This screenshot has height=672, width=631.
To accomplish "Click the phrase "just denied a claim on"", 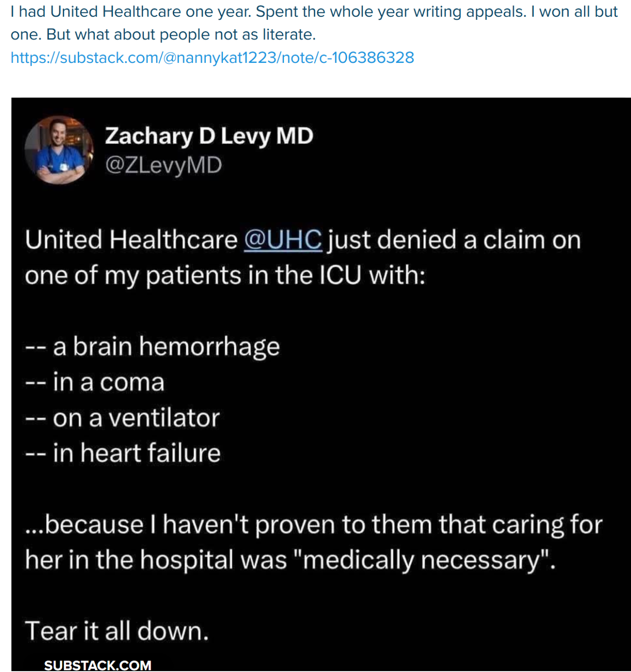I will coord(454,240).
